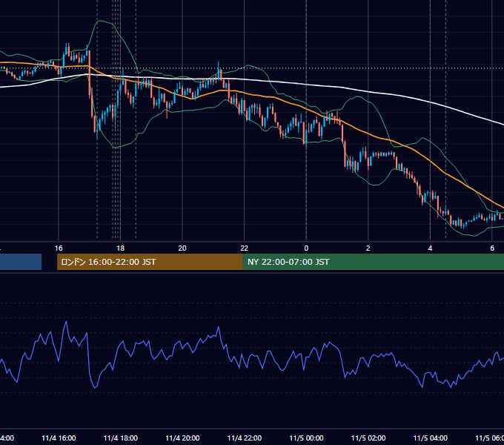Click hour label 18 on price chart axis
This screenshot has width=504, height=445.
click(121, 248)
